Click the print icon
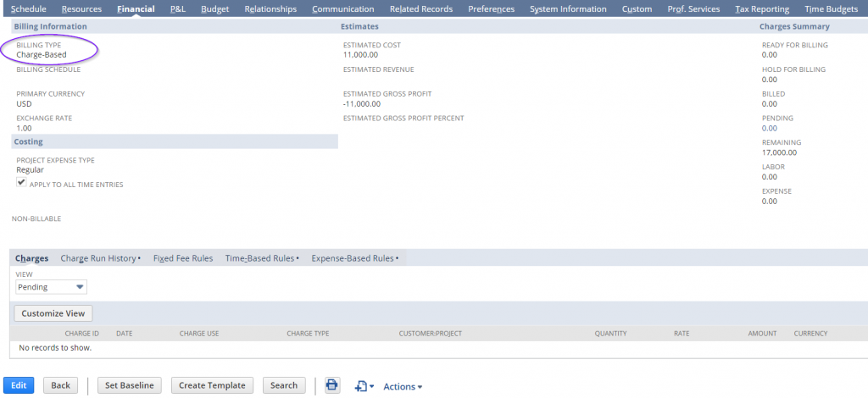This screenshot has width=868, height=398. pos(331,385)
